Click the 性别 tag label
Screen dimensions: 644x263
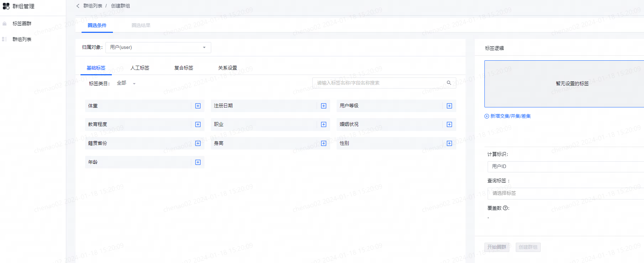tap(344, 143)
